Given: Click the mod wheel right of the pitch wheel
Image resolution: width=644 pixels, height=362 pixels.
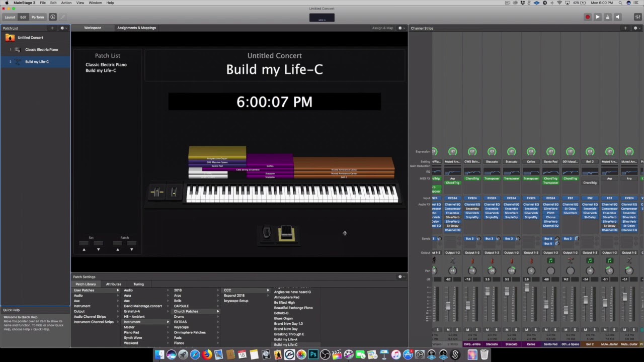Looking at the screenshot, I should click(174, 192).
